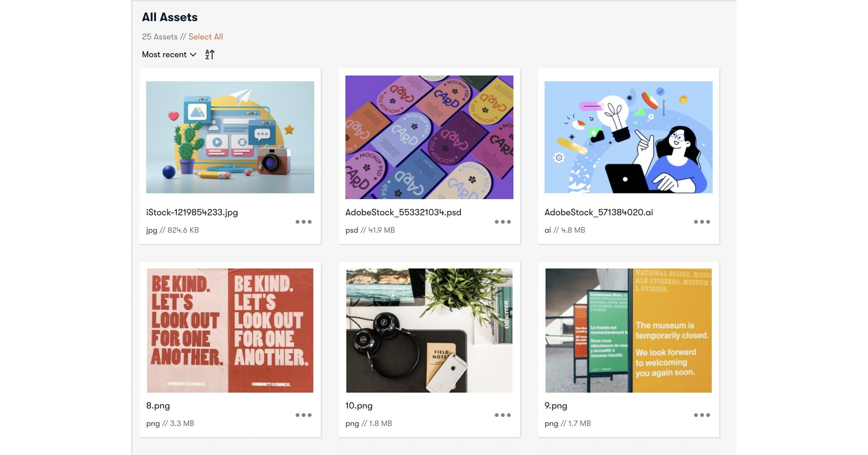
Task: Open options menu for iStock-1219854233.jpg
Action: 303,222
